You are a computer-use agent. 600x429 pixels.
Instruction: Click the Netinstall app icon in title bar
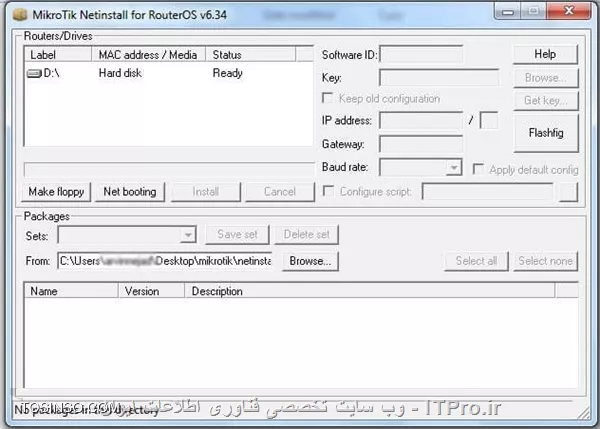20,15
